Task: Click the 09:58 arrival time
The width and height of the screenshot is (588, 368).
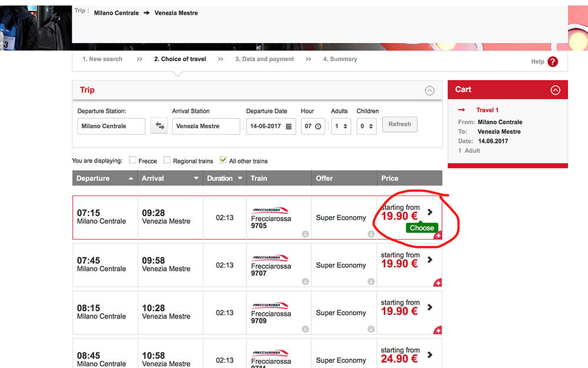Action: click(153, 261)
